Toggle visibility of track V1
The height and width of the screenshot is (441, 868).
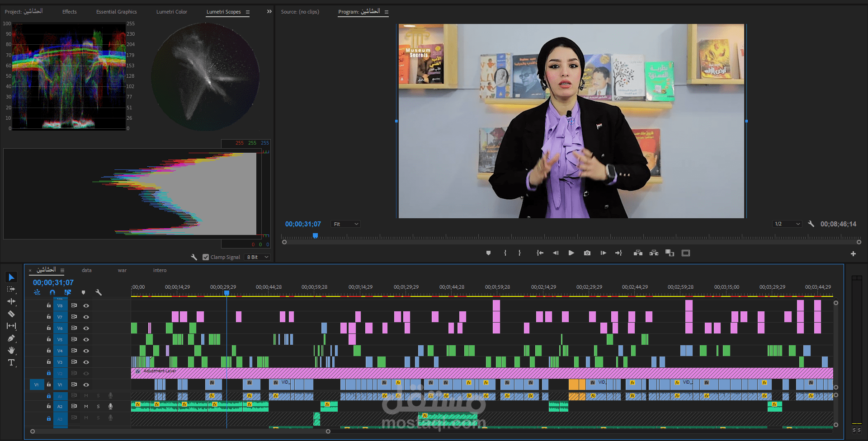(86, 385)
